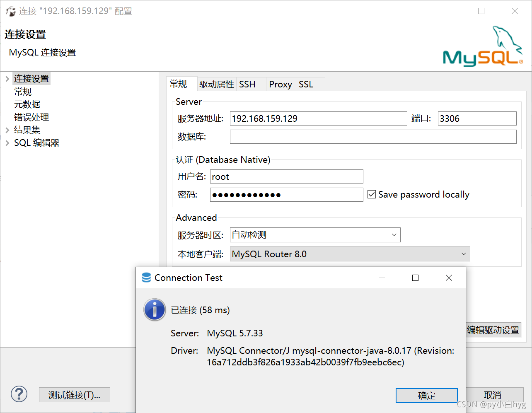Click the 认证 (Database Native) group label
This screenshot has width=532, height=413.
click(223, 160)
